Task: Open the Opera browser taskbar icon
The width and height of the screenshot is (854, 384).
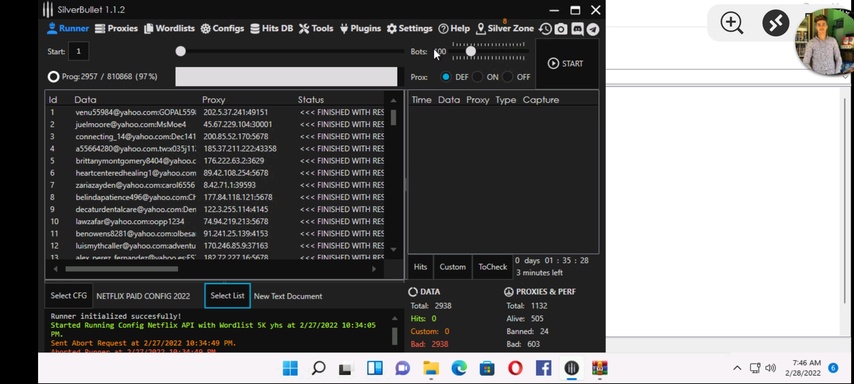Action: pos(515,368)
